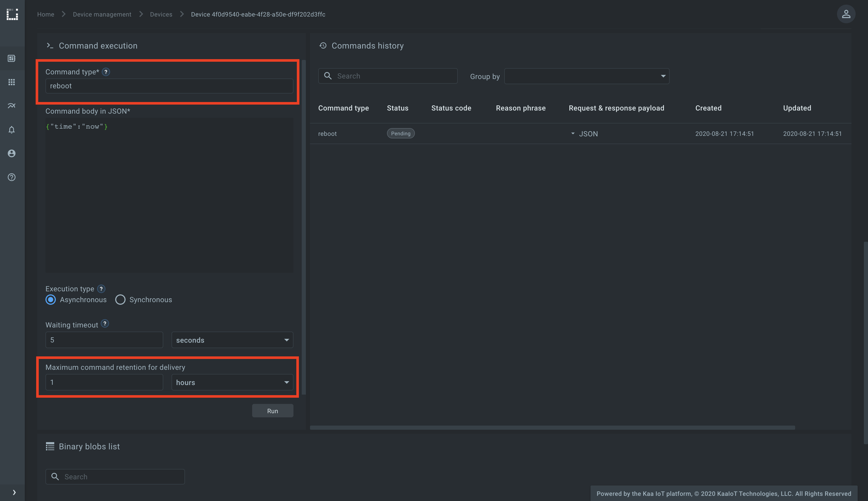The width and height of the screenshot is (868, 501).
Task: Click the Command type input field
Action: 169,85
